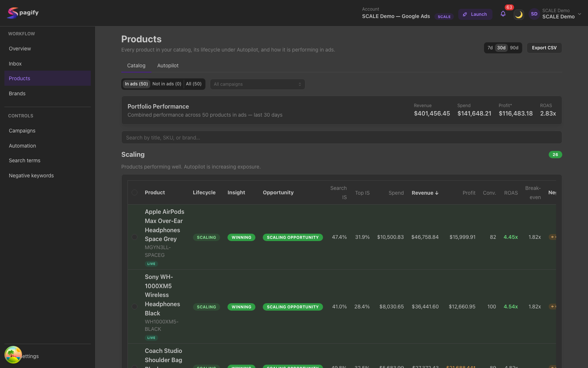Click LIVE badge under MGYN3LL-SPACEG

click(151, 264)
